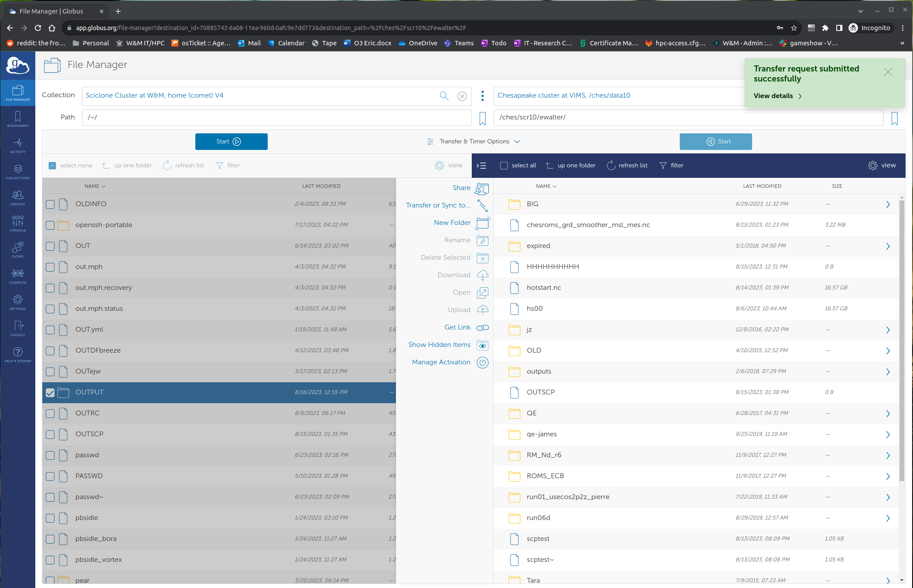Click the Show Hidden Items eye icon
Image resolution: width=913 pixels, height=588 pixels.
point(482,345)
